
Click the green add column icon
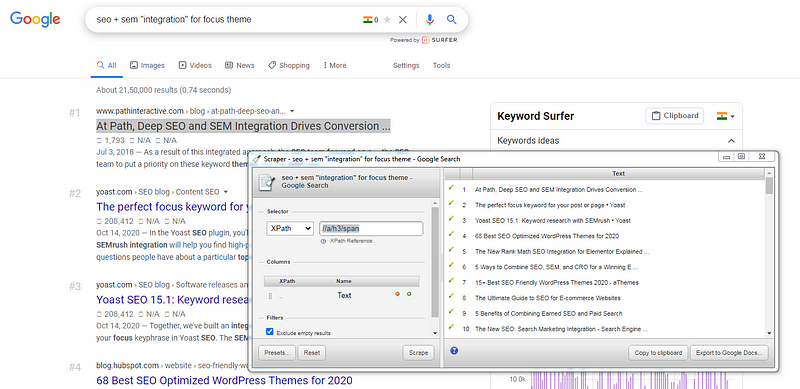coord(409,294)
